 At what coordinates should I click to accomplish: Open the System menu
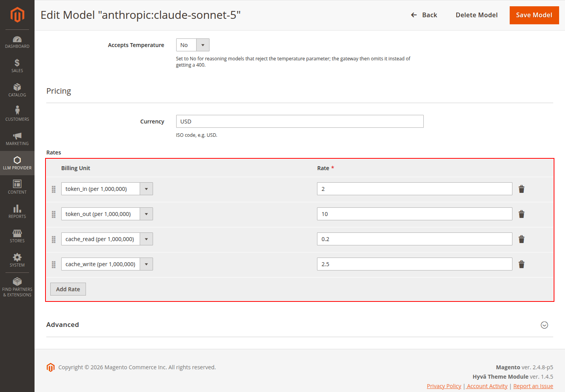pos(17,261)
